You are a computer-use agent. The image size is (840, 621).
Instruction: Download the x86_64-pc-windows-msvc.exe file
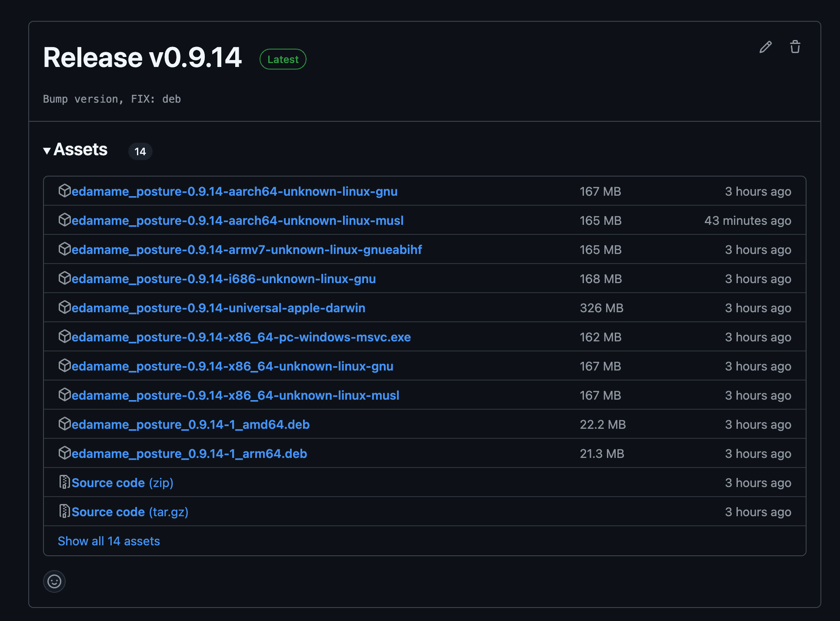coord(241,337)
